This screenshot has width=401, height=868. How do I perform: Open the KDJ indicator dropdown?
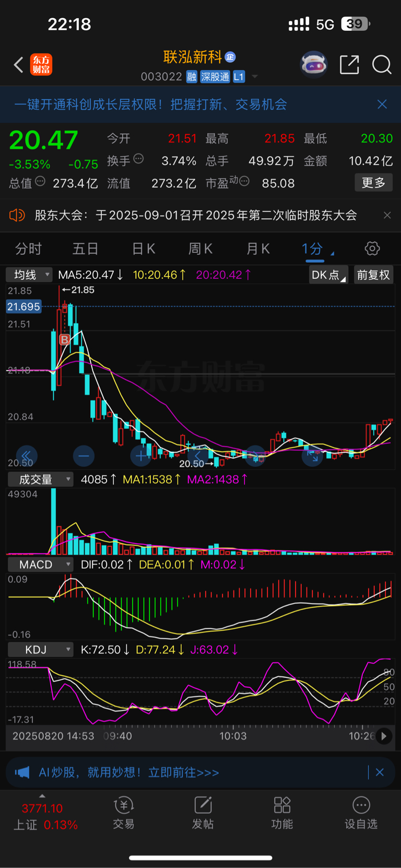click(40, 650)
